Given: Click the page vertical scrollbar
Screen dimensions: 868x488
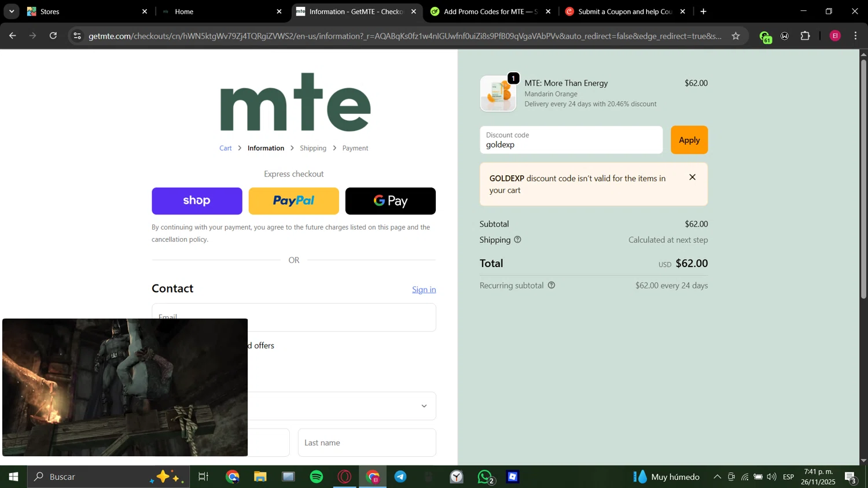Looking at the screenshot, I should 863,179.
